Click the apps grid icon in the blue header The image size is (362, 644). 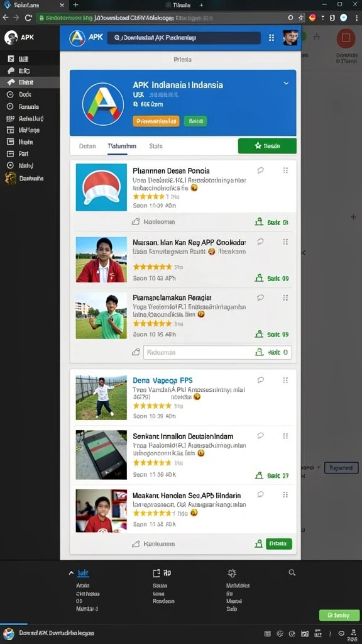(271, 38)
